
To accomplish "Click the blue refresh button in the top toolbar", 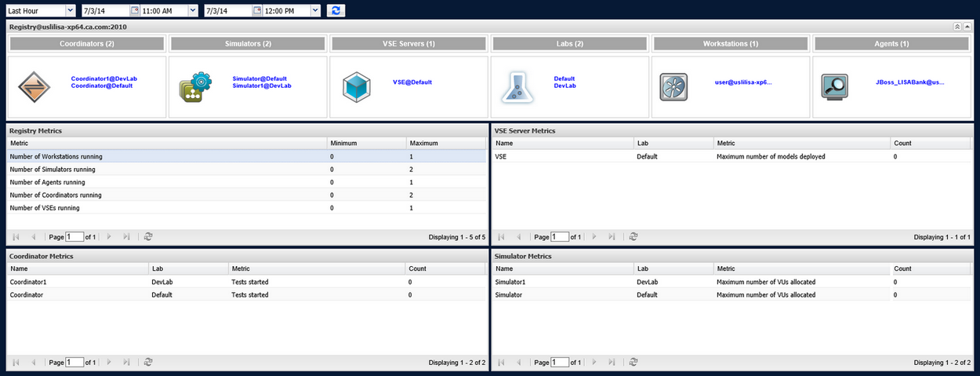I will [x=336, y=11].
